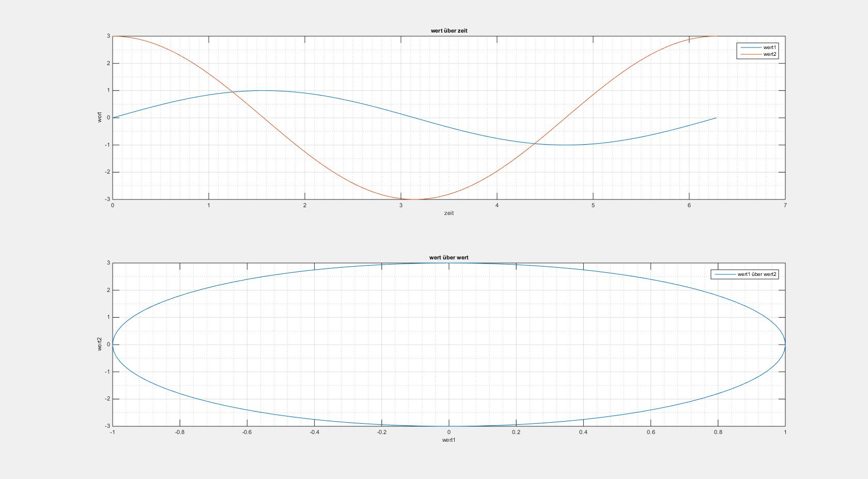Click the 0.6 x-axis tick label

[650, 432]
